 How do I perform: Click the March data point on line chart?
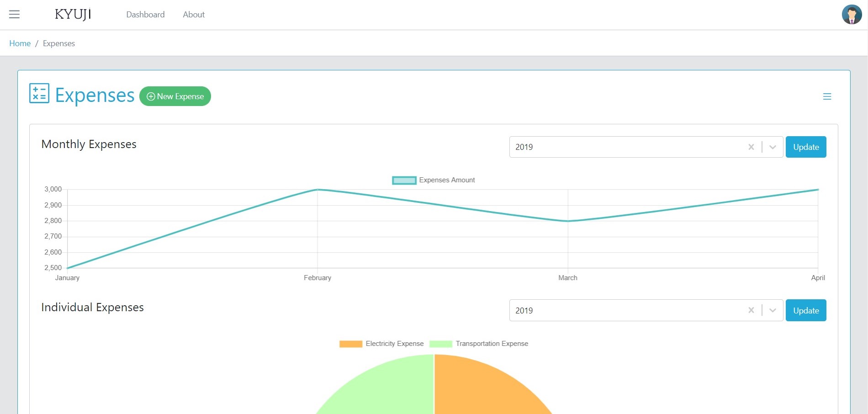pyautogui.click(x=568, y=221)
